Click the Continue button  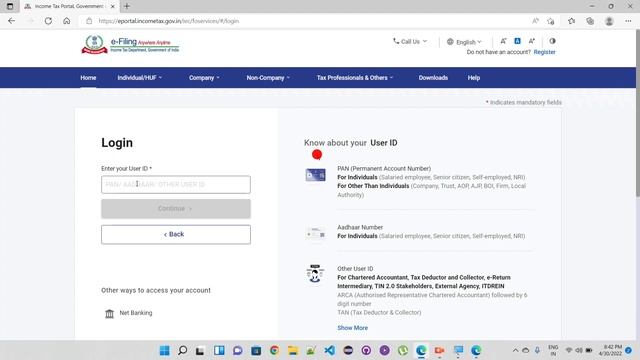point(176,209)
